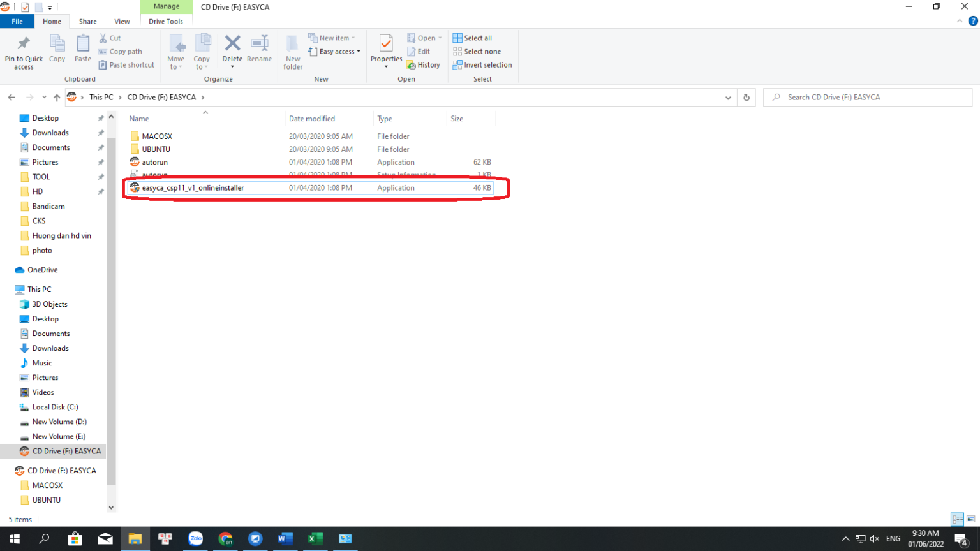Screen dimensions: 980x551
Task: Open address bar history dropdown
Action: (x=728, y=98)
